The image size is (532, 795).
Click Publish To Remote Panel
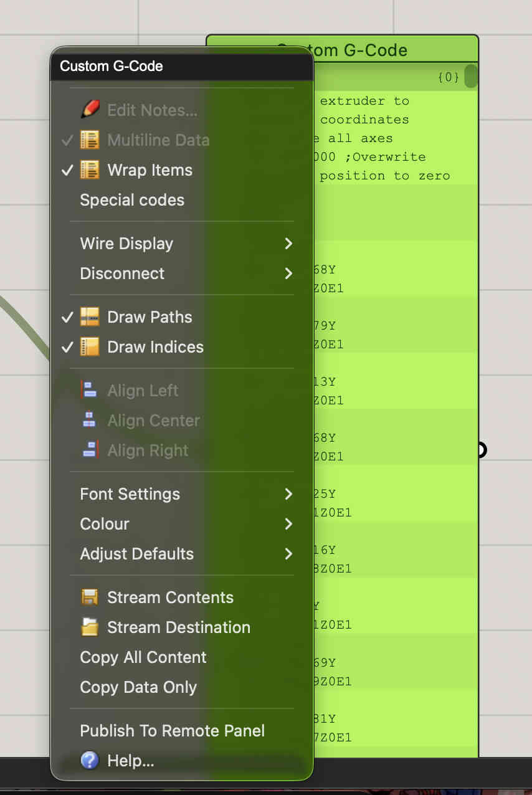tap(173, 731)
